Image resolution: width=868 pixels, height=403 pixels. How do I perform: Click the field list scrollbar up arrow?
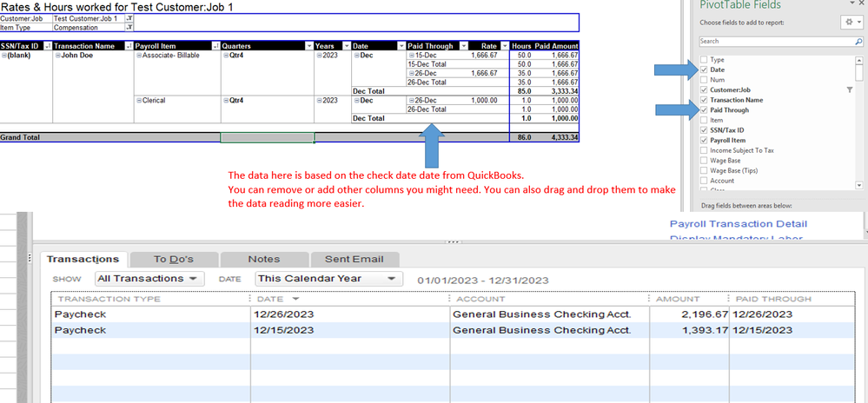pos(859,60)
